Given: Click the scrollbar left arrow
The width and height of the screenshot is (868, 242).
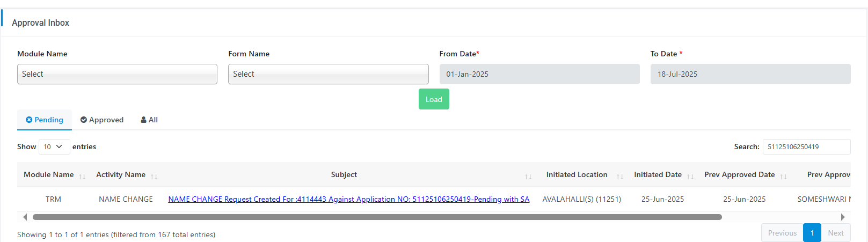Looking at the screenshot, I should 25,217.
